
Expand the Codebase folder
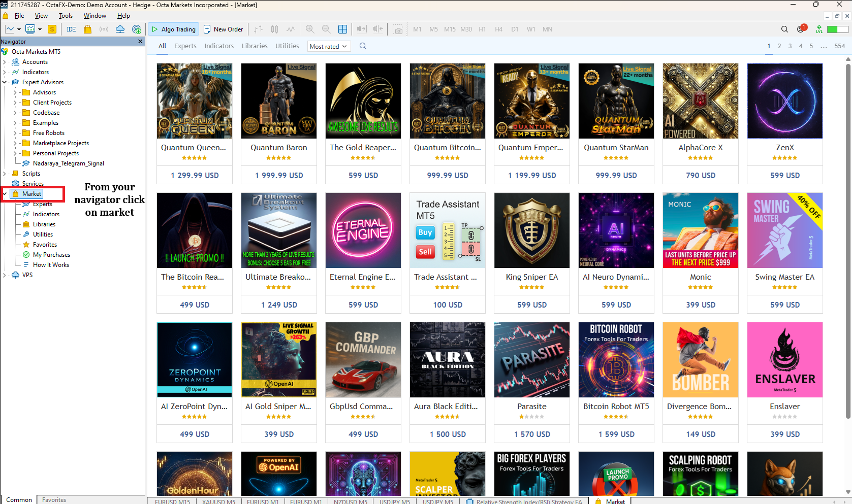(x=15, y=113)
